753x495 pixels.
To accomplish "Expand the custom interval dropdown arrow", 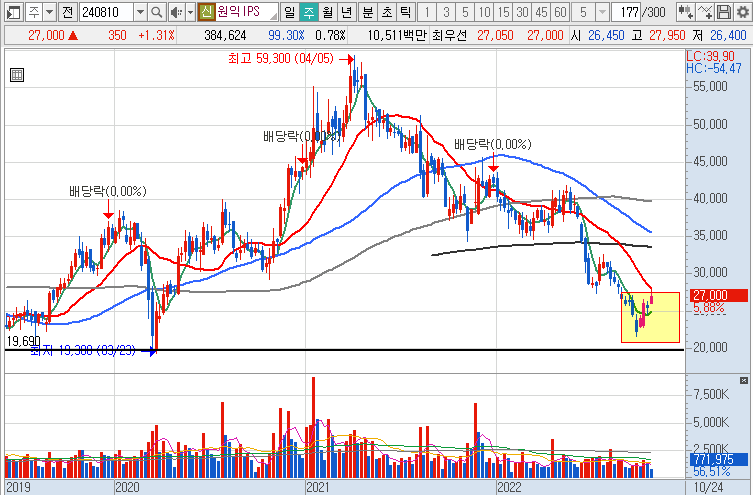I will pyautogui.click(x=602, y=12).
